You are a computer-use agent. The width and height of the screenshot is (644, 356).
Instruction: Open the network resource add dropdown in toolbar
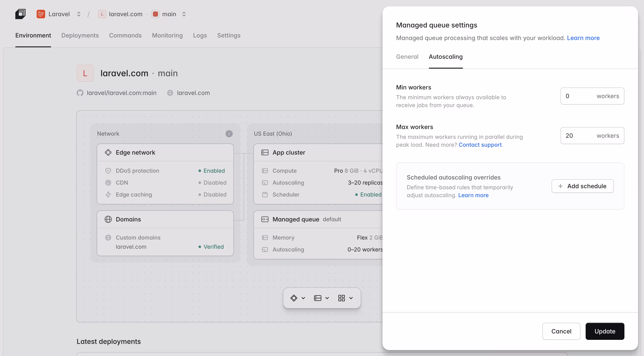[x=298, y=298]
